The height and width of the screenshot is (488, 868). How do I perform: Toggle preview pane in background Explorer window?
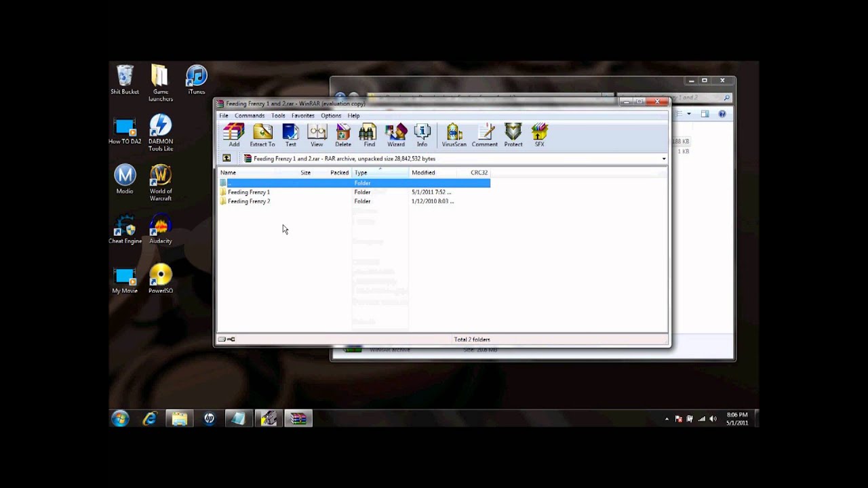705,114
